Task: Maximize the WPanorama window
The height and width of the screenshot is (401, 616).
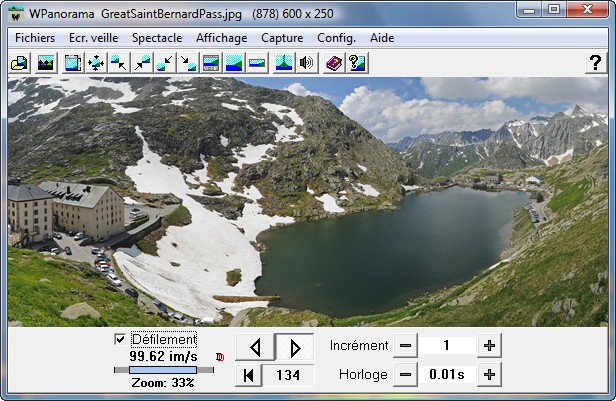Action: click(554, 9)
